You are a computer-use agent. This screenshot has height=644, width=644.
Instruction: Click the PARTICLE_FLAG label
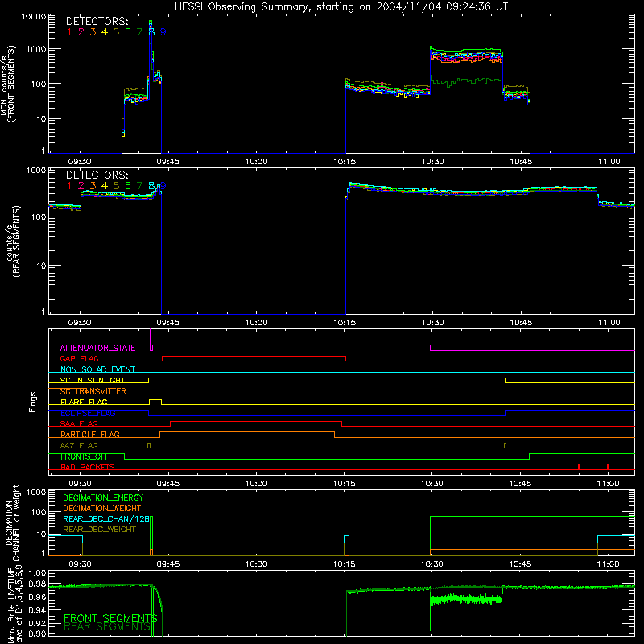pyautogui.click(x=90, y=435)
